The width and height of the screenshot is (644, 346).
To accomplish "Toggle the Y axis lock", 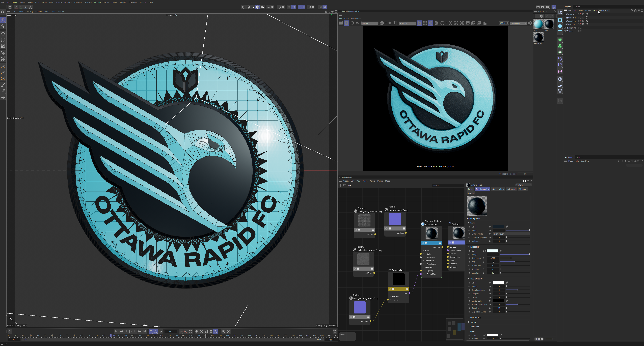I will (x=21, y=7).
